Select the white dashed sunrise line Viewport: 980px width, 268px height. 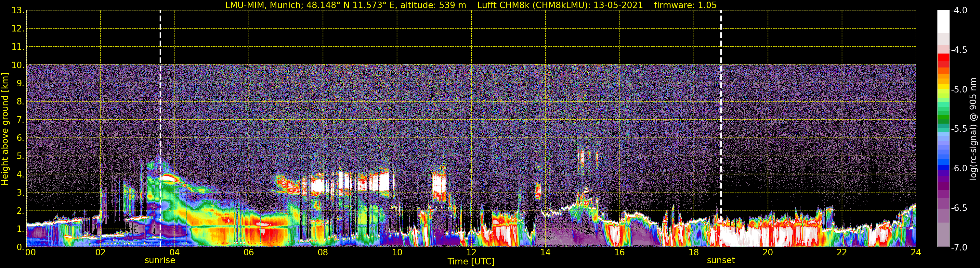click(160, 129)
